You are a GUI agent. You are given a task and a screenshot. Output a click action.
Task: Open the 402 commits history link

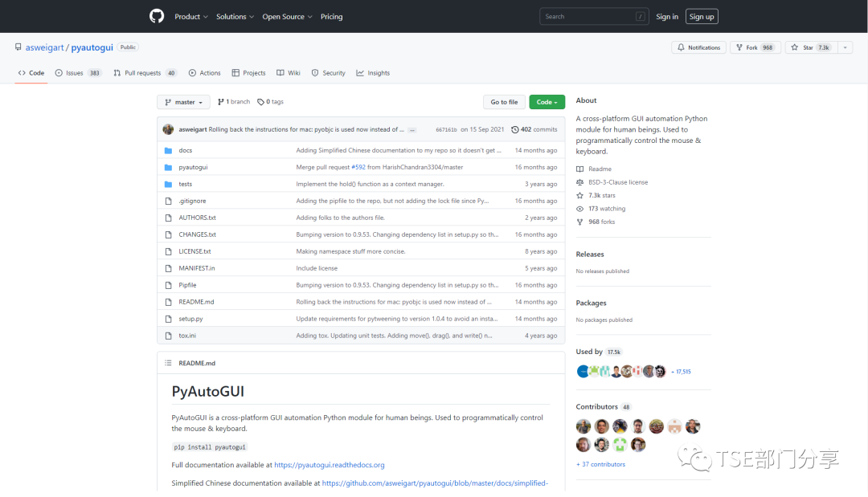[534, 129]
